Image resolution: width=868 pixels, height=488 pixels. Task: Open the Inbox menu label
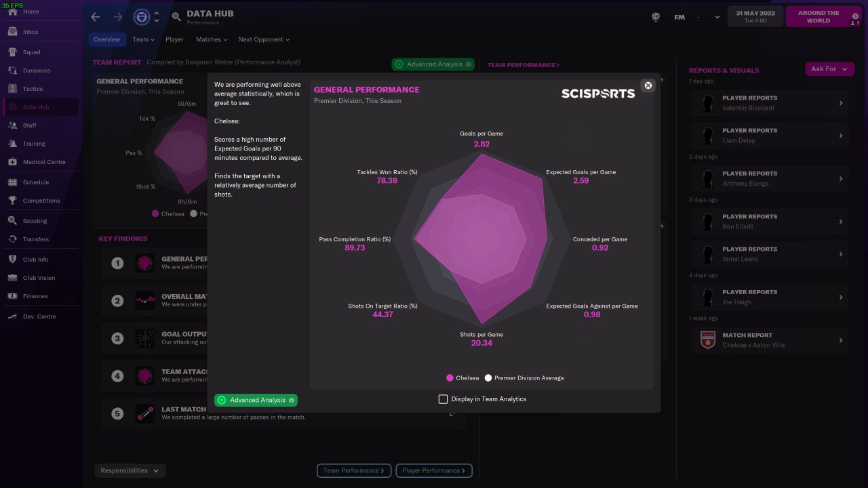31,32
